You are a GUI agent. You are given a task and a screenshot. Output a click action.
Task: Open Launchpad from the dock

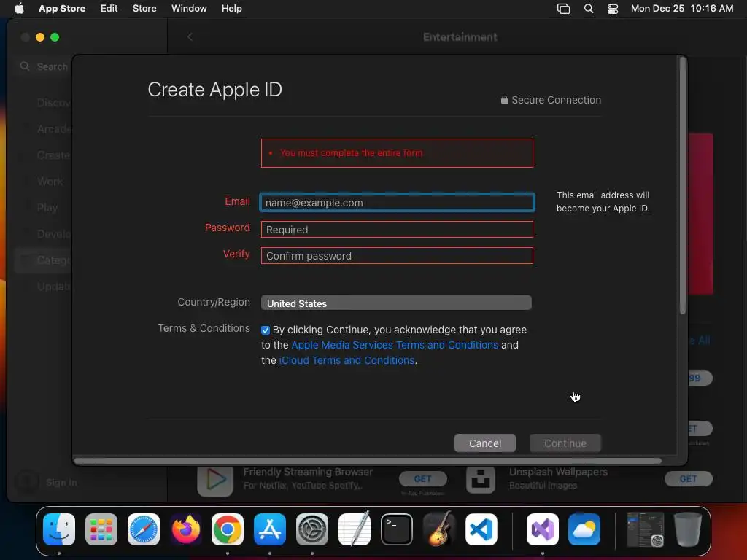101,529
